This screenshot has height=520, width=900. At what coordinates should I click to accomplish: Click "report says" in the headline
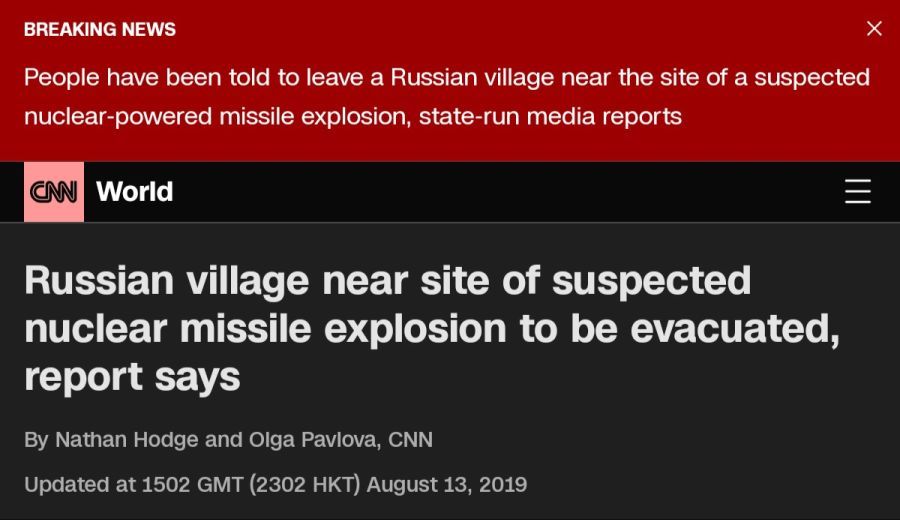132,377
